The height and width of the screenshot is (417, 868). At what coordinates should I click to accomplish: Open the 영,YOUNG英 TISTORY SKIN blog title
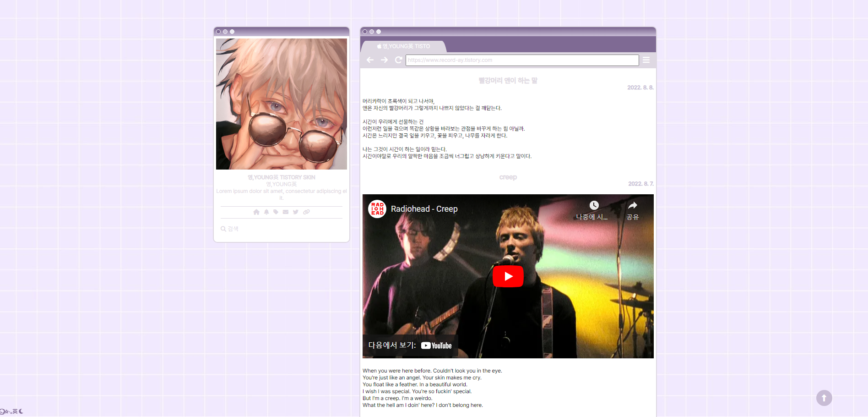click(282, 177)
